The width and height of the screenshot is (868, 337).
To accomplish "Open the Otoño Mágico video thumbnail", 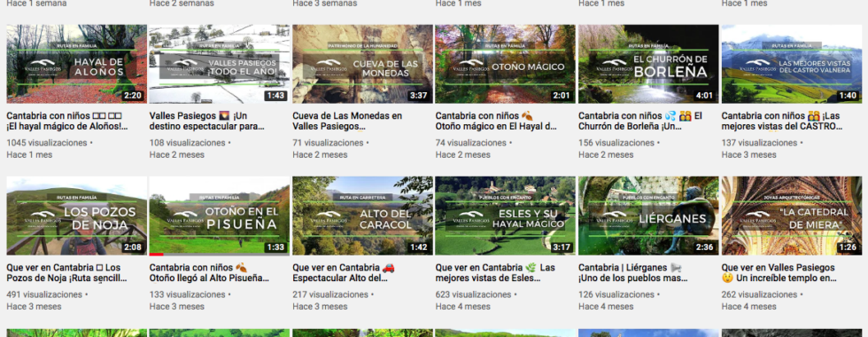I will click(x=506, y=64).
